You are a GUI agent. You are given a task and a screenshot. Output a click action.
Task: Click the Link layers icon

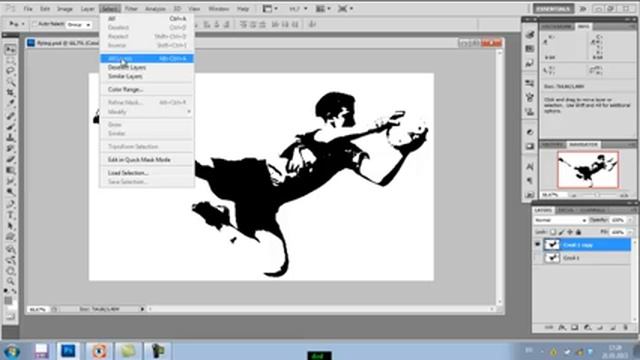point(549,327)
